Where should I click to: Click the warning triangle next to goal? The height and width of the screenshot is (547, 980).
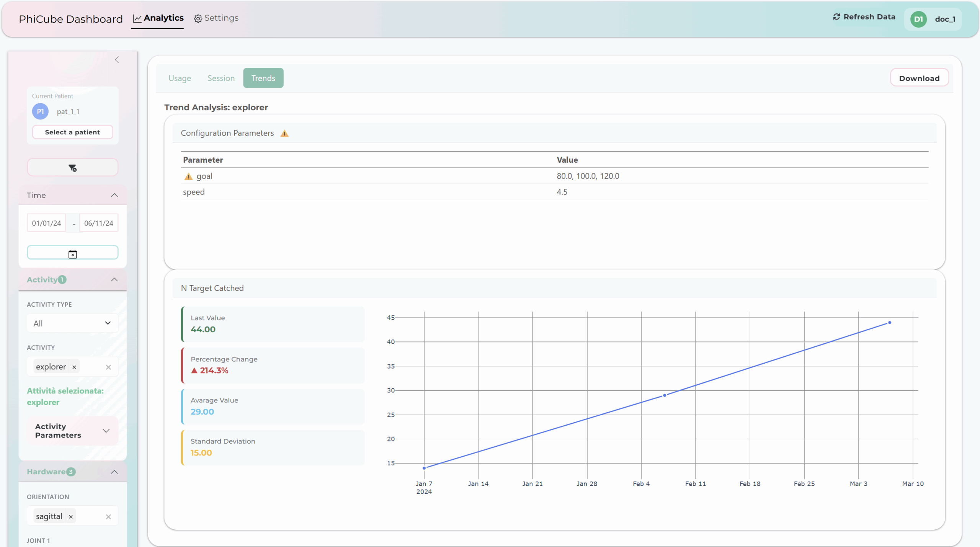[x=188, y=176]
